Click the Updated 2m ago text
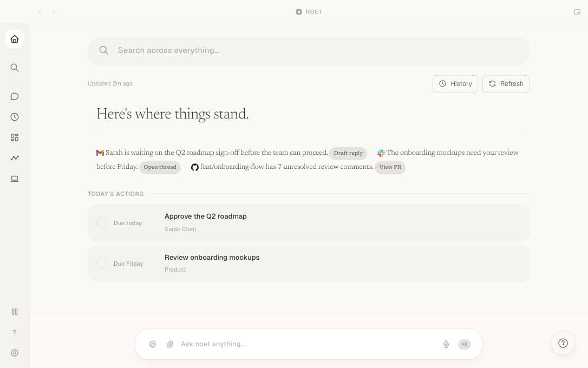Viewport: 588px width, 368px height. [110, 83]
